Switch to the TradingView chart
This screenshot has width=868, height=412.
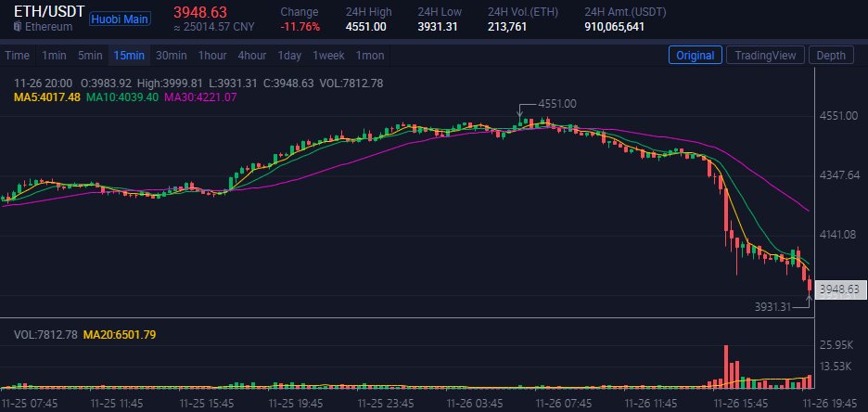tap(765, 55)
